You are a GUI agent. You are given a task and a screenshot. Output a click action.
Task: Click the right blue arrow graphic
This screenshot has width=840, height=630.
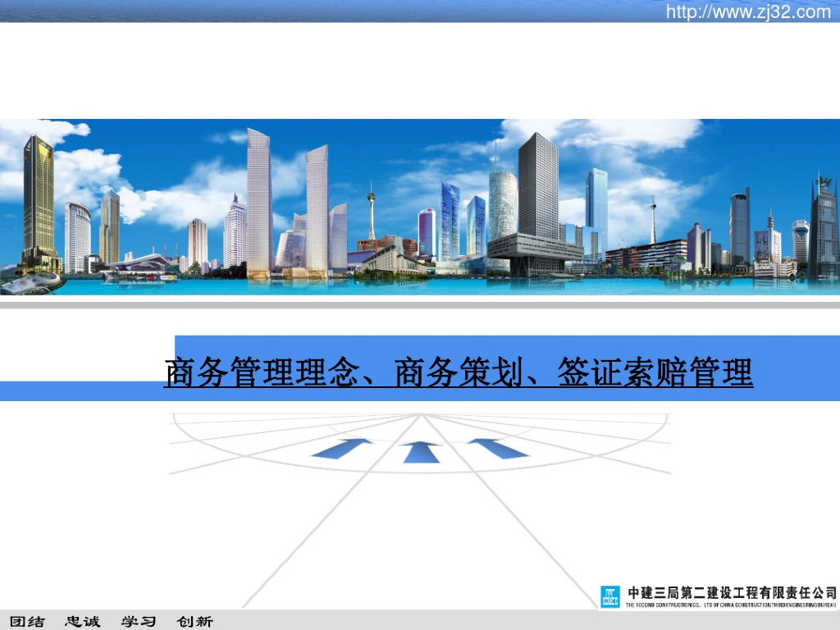(x=498, y=449)
